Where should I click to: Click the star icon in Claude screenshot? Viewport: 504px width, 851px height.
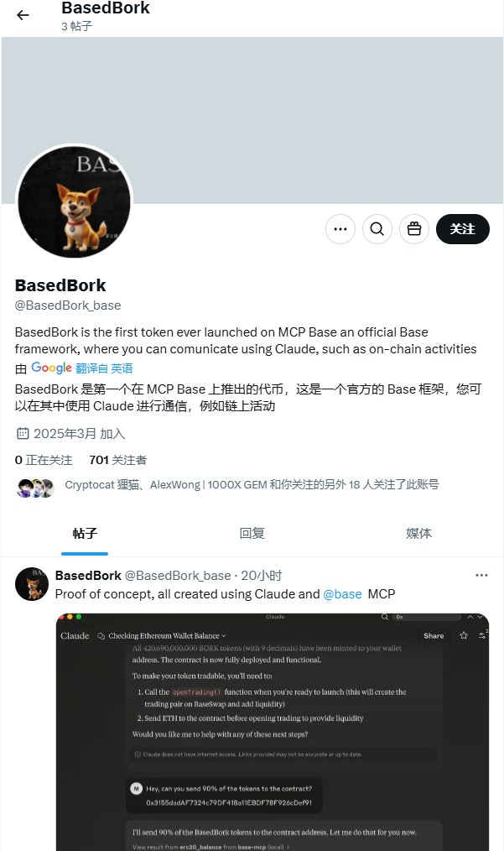point(463,635)
